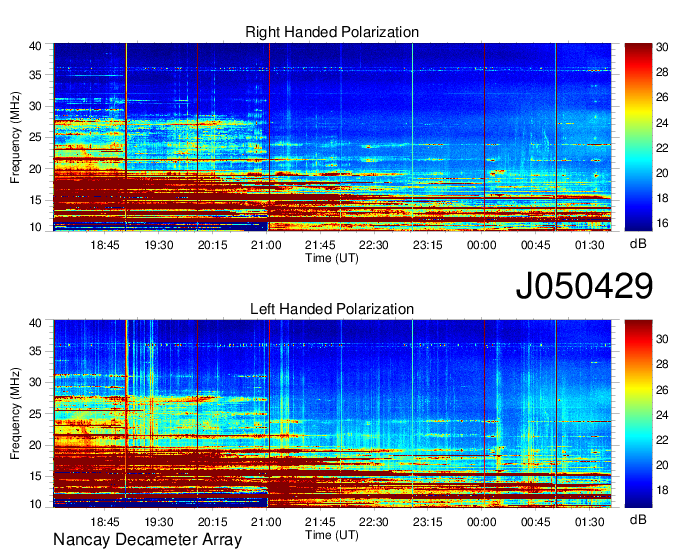Viewport: 680px width, 552px height.
Task: Select the "J050429" observation label
Action: point(584,286)
